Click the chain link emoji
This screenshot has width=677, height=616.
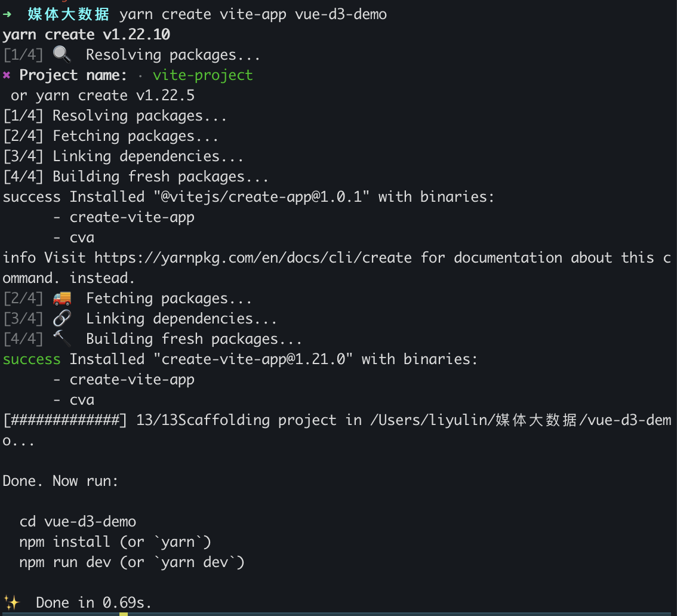[x=61, y=319]
